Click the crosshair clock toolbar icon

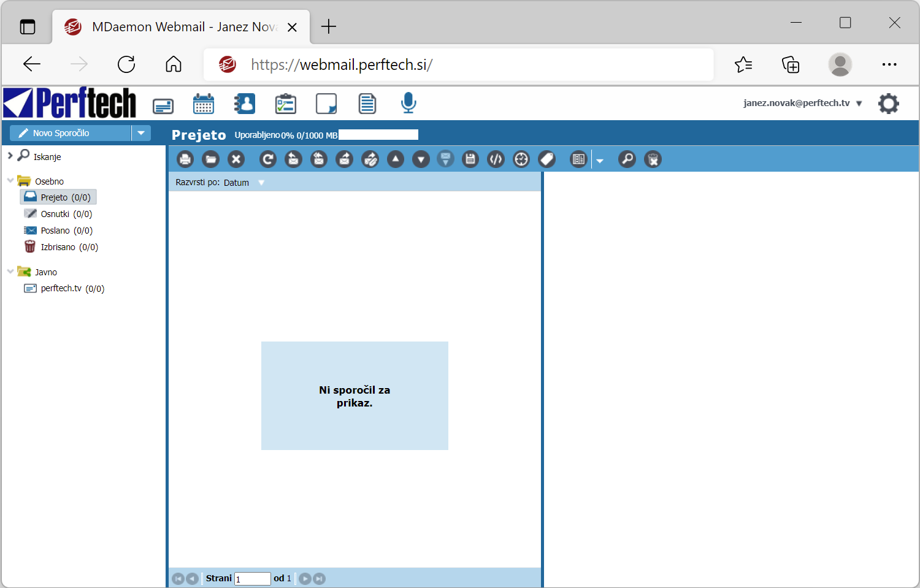pyautogui.click(x=521, y=159)
